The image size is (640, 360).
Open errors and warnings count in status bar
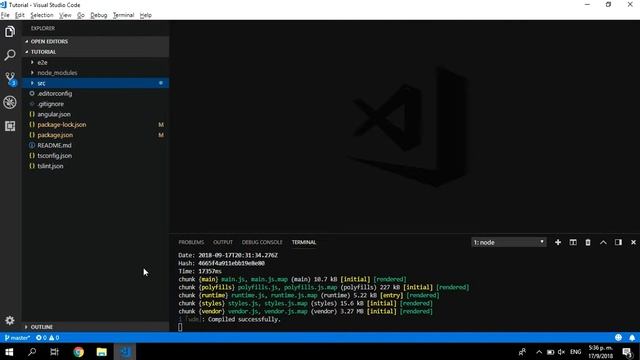click(47, 338)
